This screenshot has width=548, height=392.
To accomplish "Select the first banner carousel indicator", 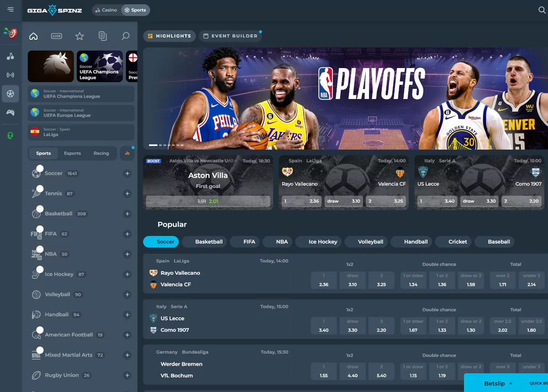I will coord(153,145).
